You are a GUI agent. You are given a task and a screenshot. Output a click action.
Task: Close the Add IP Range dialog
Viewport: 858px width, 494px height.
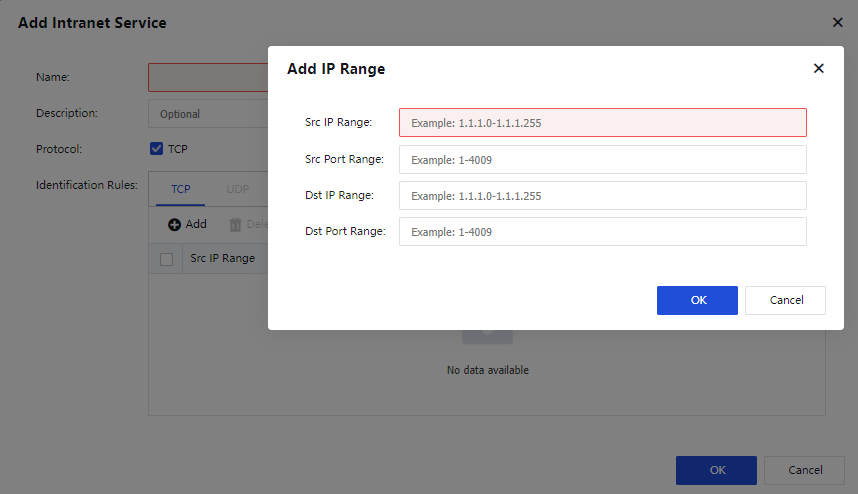[818, 69]
